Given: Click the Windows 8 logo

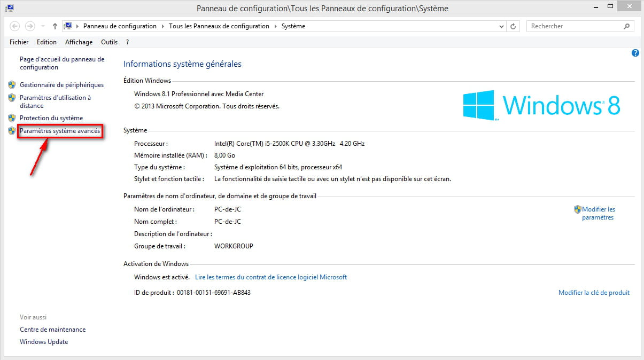Looking at the screenshot, I should pos(541,105).
